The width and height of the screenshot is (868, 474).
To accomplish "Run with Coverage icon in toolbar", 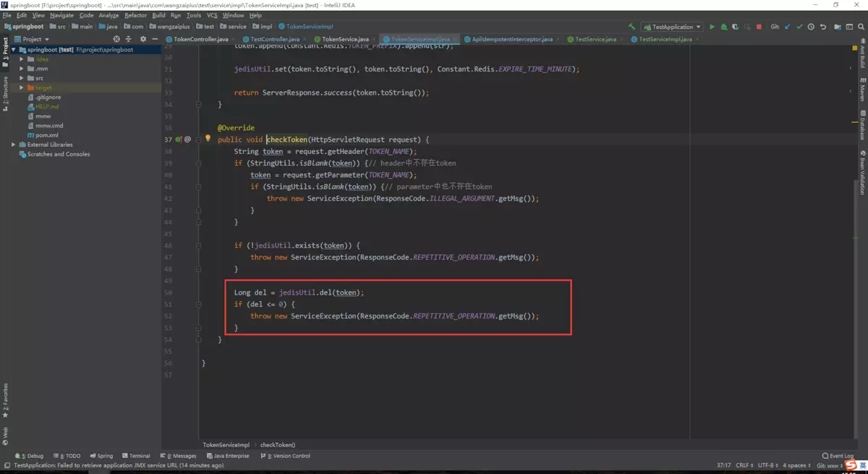I will [735, 27].
